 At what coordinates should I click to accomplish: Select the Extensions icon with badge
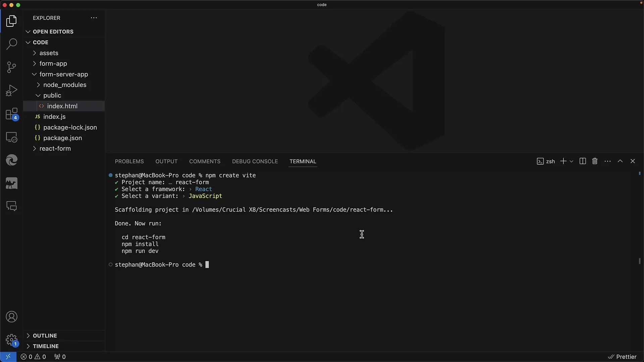[11, 114]
